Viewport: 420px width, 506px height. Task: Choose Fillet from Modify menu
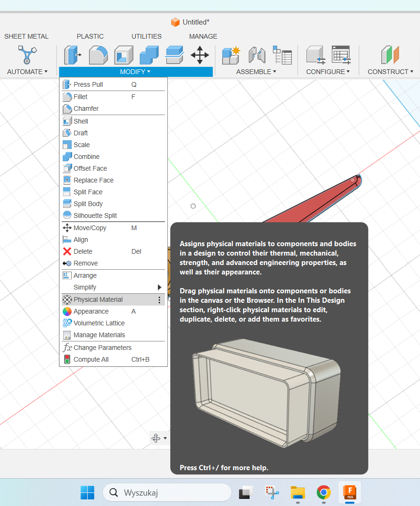(113, 97)
